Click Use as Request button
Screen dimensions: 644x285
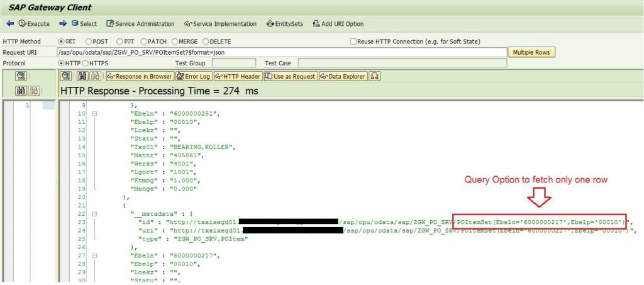(291, 76)
